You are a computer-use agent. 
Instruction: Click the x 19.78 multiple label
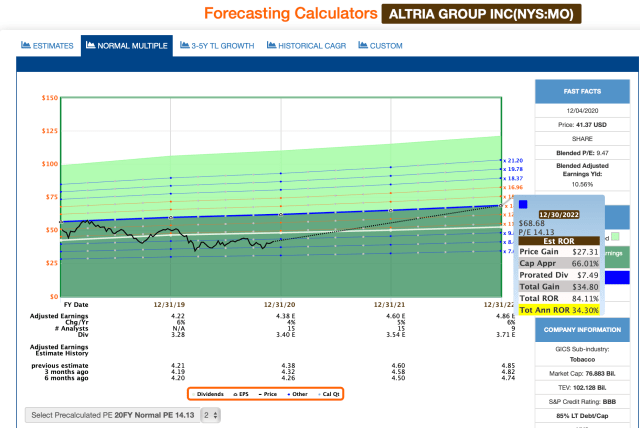(513, 169)
